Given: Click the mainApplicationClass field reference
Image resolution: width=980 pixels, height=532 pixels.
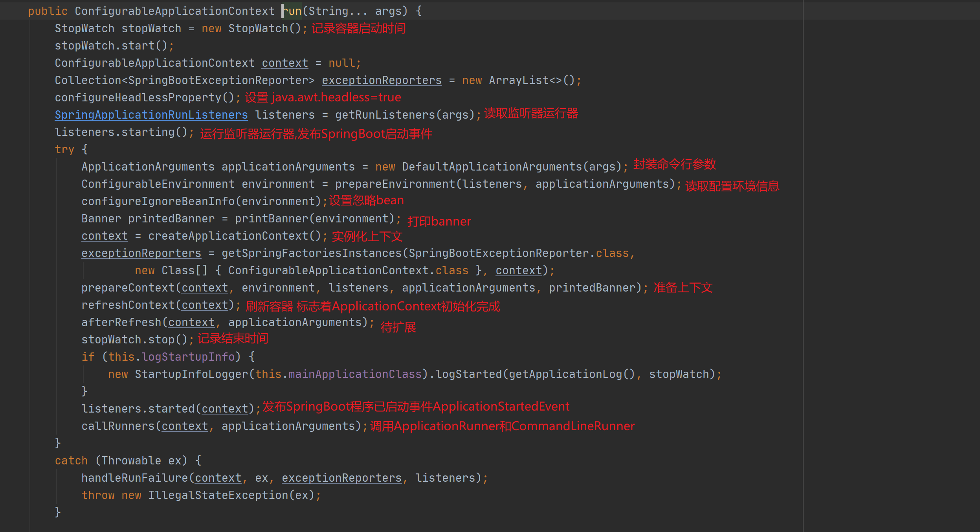Looking at the screenshot, I should (x=355, y=374).
